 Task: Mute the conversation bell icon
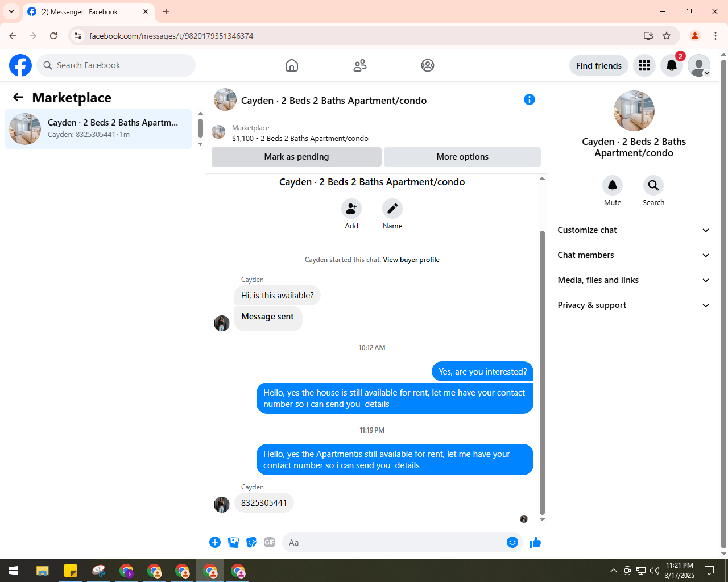[x=613, y=185]
